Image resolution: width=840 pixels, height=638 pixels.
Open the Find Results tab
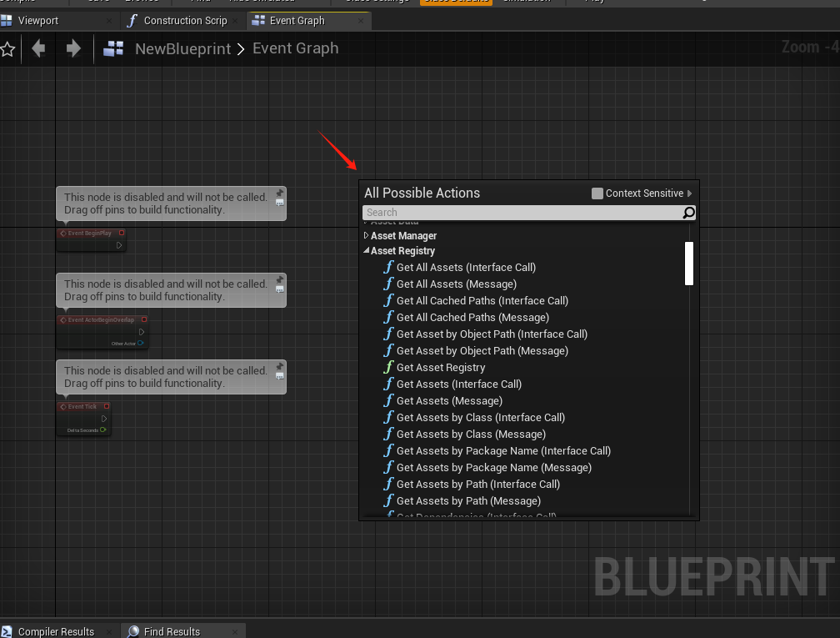click(x=172, y=631)
